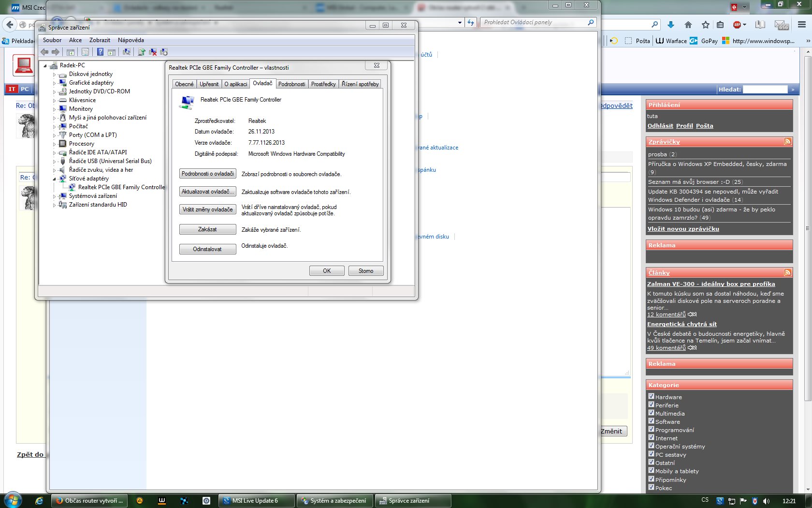Click the Action Center flag tray icon
Screen dimensions: 812x508
(743, 501)
